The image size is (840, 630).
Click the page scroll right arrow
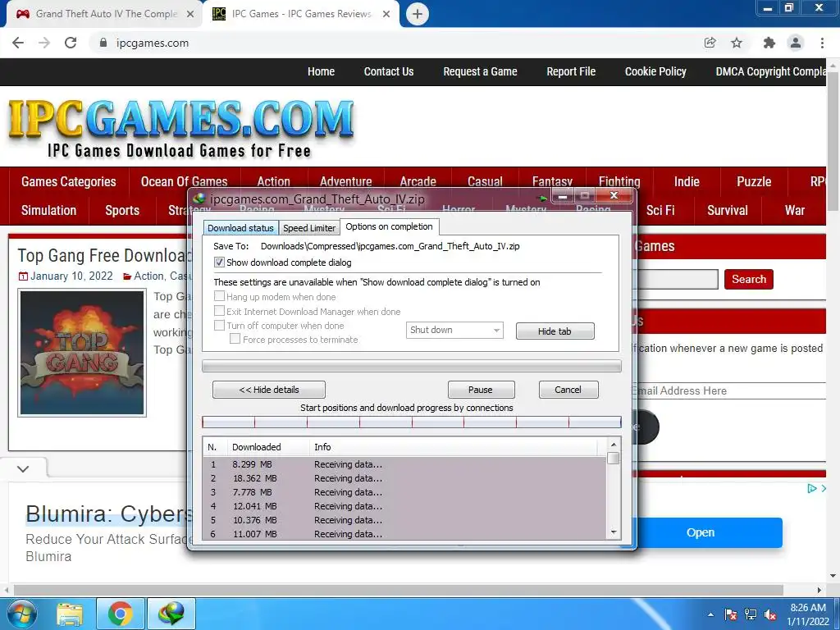coord(819,590)
